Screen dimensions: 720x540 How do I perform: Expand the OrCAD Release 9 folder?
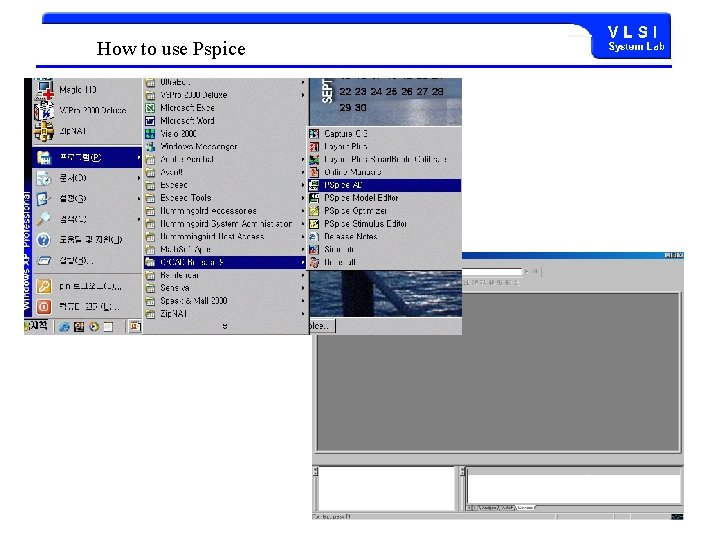pyautogui.click(x=225, y=262)
